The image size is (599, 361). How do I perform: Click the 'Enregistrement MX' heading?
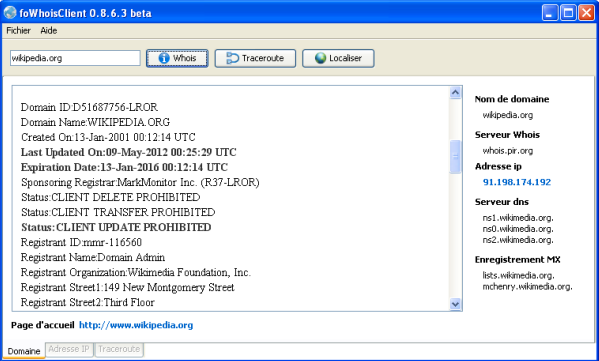[x=518, y=259]
